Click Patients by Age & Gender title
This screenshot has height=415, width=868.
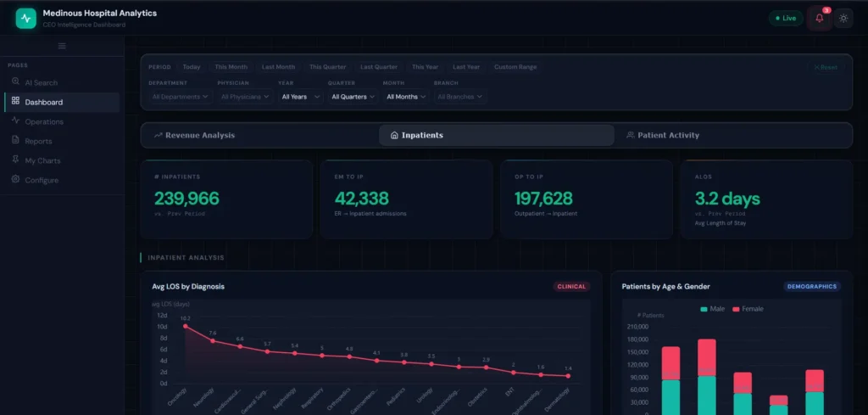(x=665, y=287)
